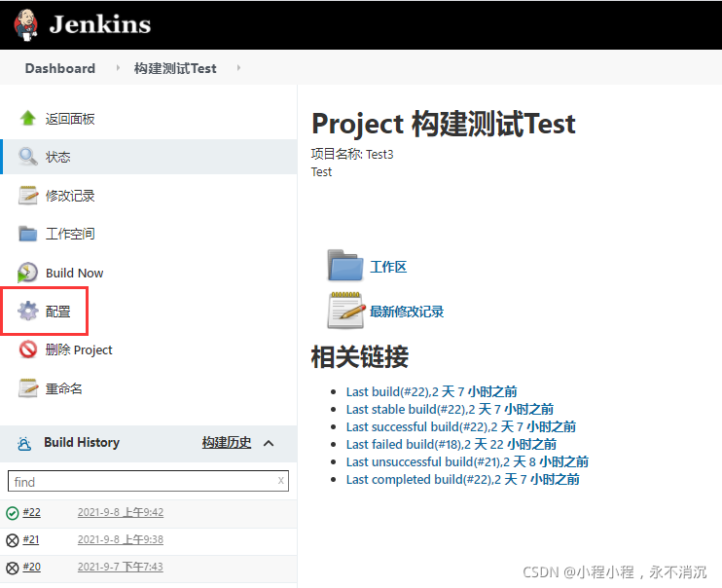
Task: Open Last unsuccessful build(#21) link
Action: pyautogui.click(x=467, y=461)
